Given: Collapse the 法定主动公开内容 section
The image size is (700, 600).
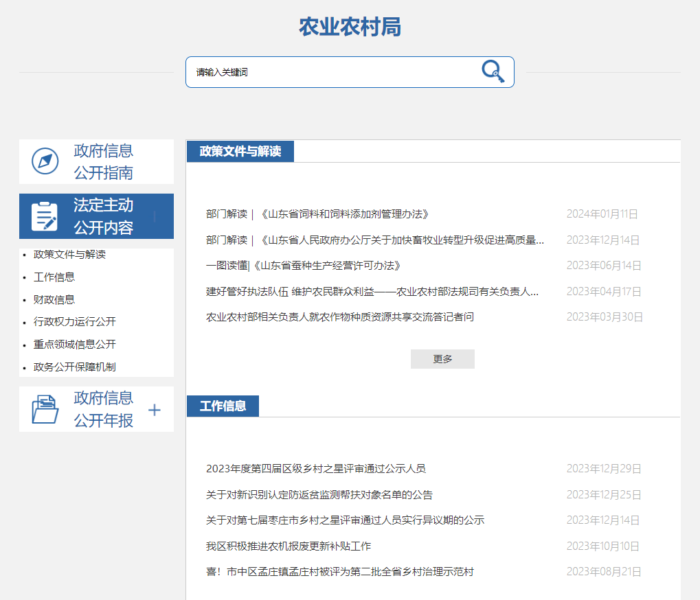Looking at the screenshot, I should point(155,216).
